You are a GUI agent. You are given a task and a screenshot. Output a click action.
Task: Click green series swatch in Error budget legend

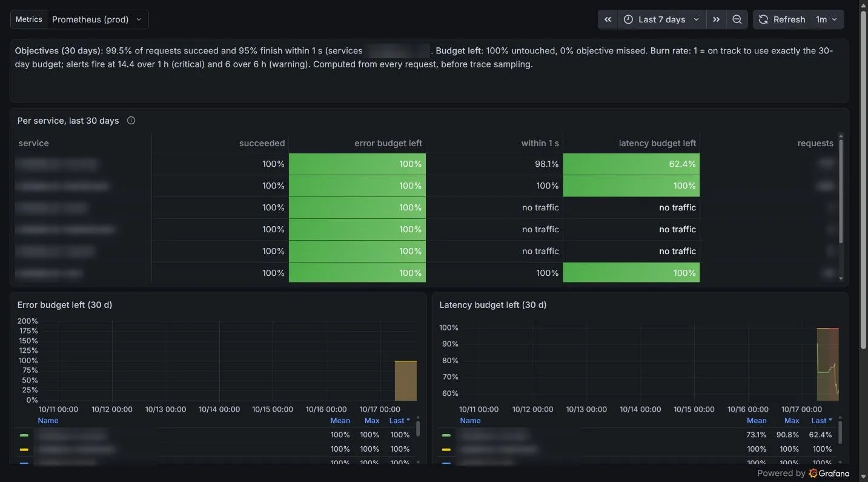coord(24,435)
